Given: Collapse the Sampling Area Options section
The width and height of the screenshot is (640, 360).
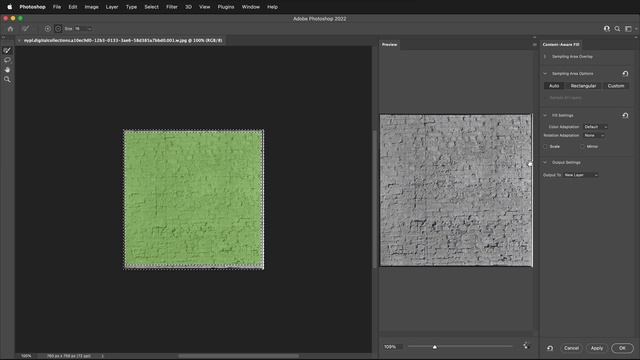Looking at the screenshot, I should pyautogui.click(x=545, y=74).
